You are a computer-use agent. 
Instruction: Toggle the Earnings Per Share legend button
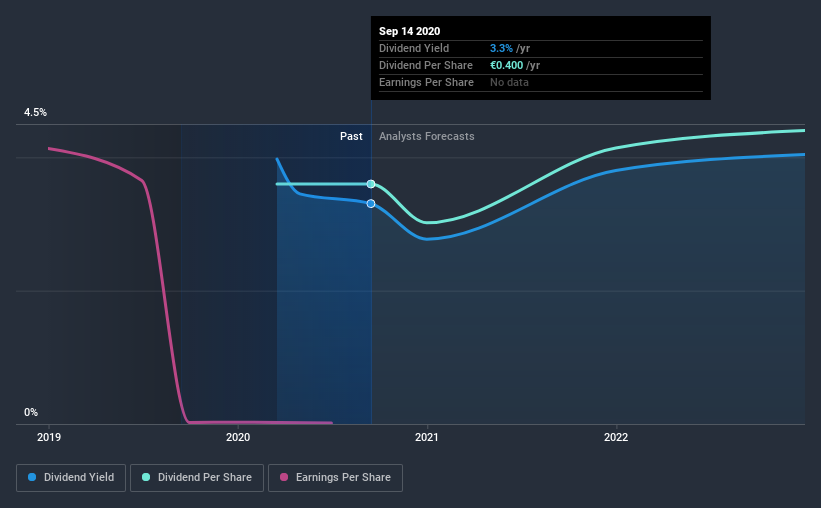335,478
